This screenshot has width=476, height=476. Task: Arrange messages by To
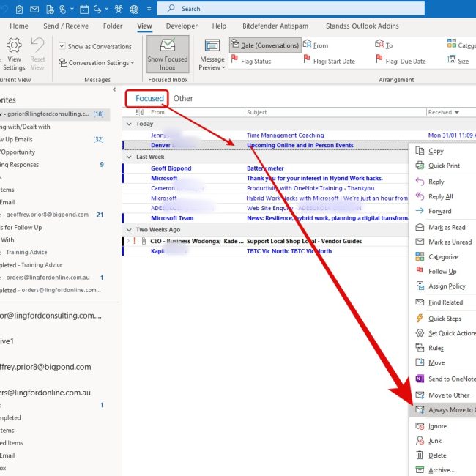coord(384,45)
